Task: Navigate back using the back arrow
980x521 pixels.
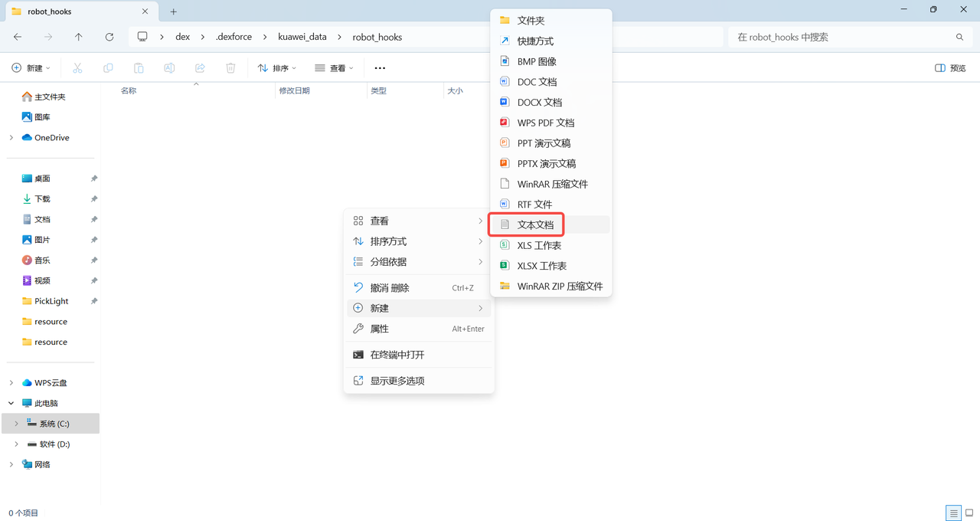Action: pos(16,36)
